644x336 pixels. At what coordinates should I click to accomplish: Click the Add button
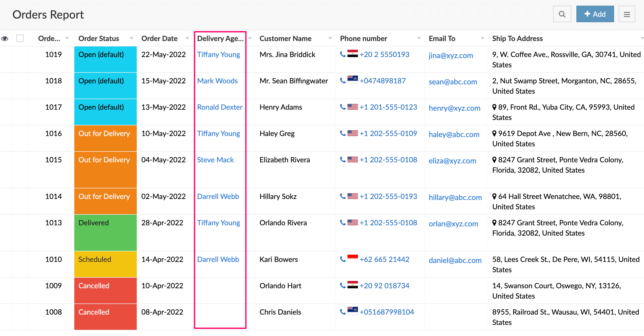[x=595, y=14]
